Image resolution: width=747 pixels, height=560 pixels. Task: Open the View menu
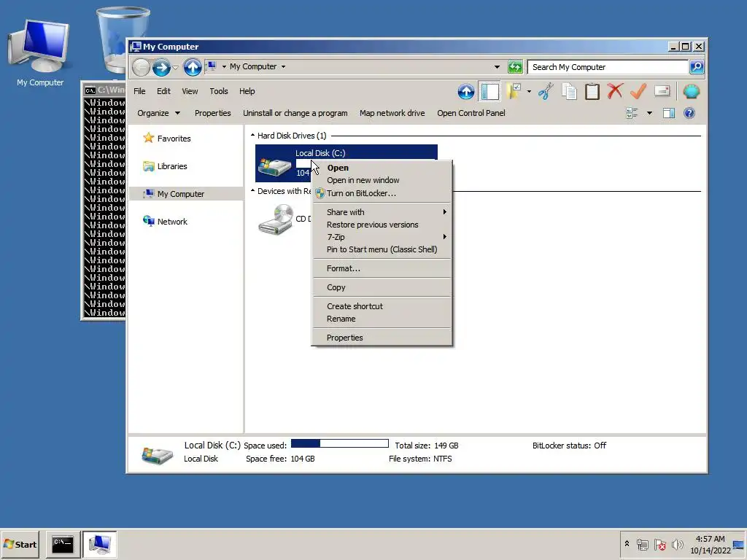[190, 91]
